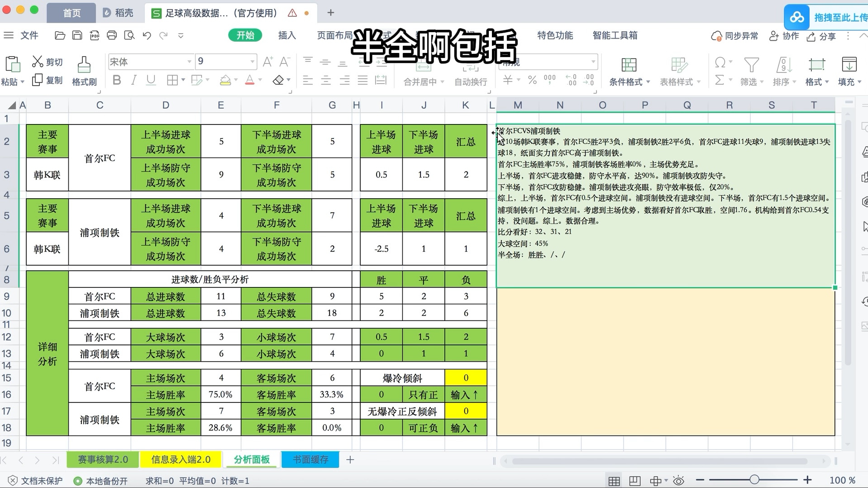
Task: Open the Special Features (特色功能) tab
Action: 555,35
